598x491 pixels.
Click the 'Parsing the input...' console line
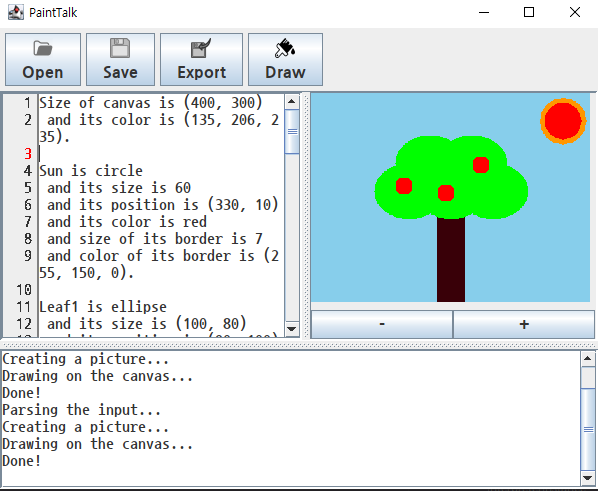coord(81,410)
